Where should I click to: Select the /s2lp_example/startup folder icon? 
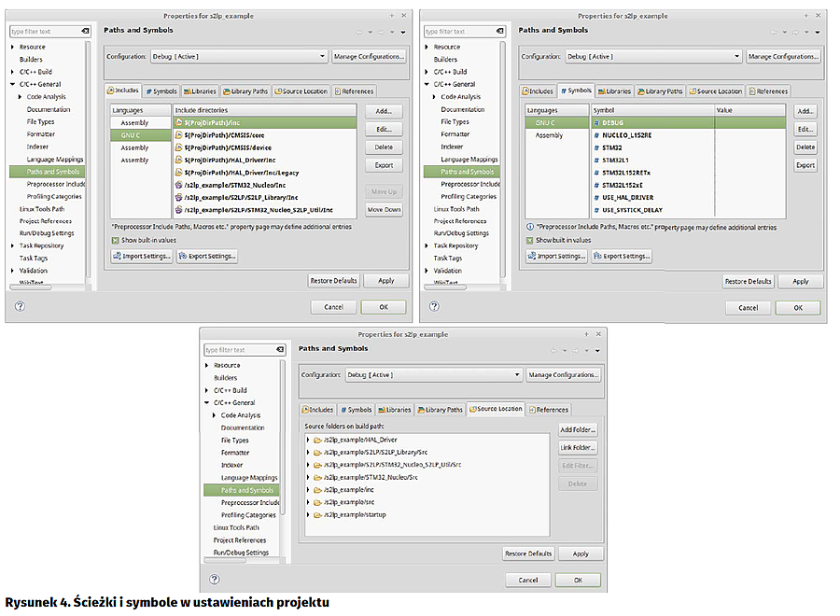(317, 514)
